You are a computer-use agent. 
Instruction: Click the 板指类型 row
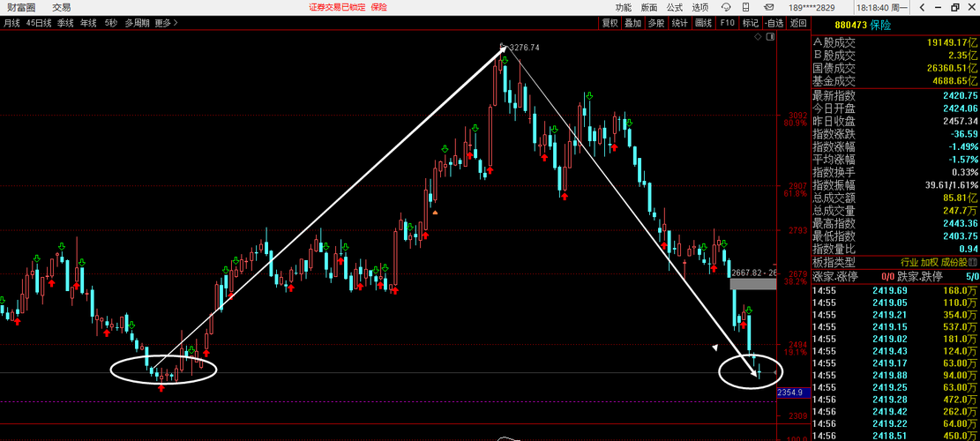point(895,262)
